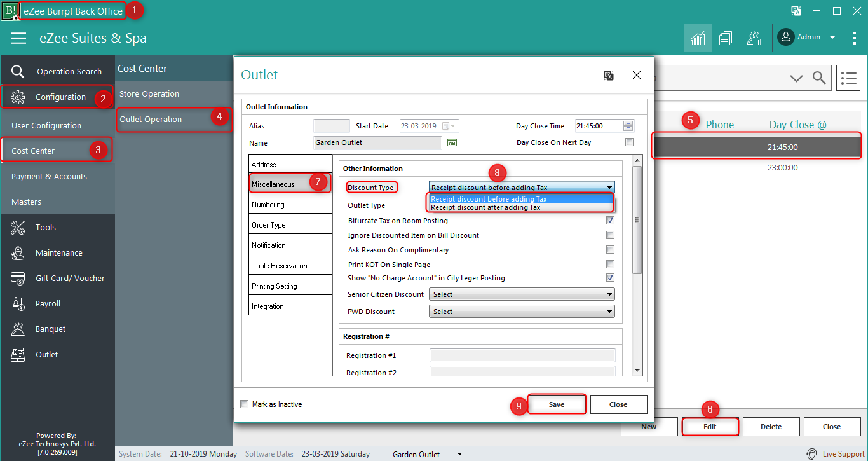Check the Mark as Inactive box

pyautogui.click(x=245, y=404)
